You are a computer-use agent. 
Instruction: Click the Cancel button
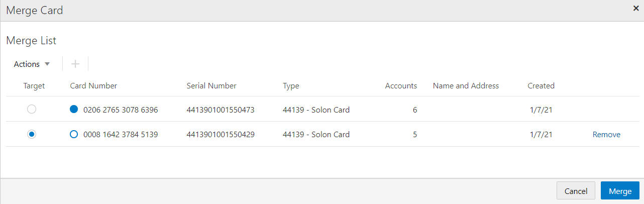(x=576, y=191)
